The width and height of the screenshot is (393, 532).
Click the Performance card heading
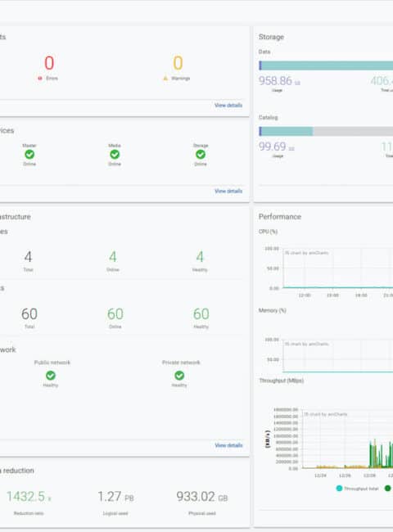point(280,217)
